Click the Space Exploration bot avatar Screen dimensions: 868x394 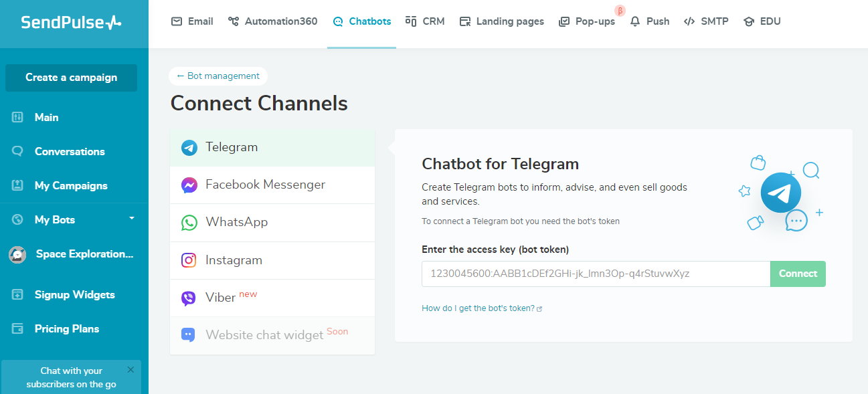tap(17, 254)
